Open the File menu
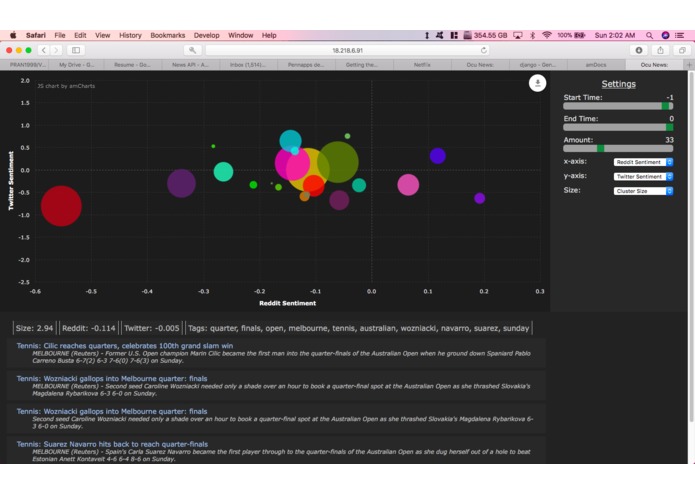 [x=60, y=35]
